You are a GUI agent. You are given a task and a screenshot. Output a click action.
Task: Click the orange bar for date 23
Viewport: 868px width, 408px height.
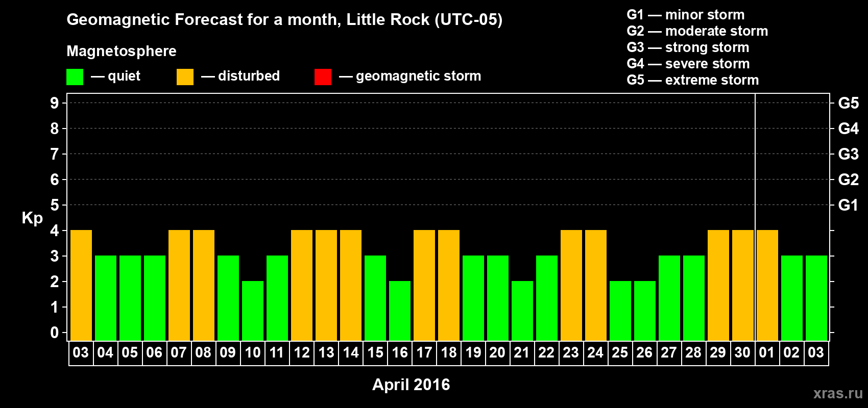coord(571,286)
